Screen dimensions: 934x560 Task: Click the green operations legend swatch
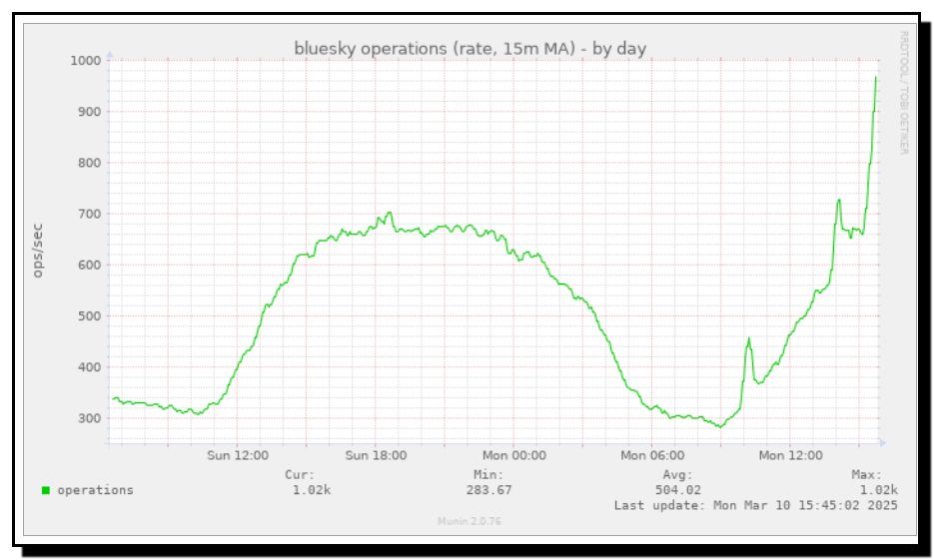pyautogui.click(x=46, y=490)
